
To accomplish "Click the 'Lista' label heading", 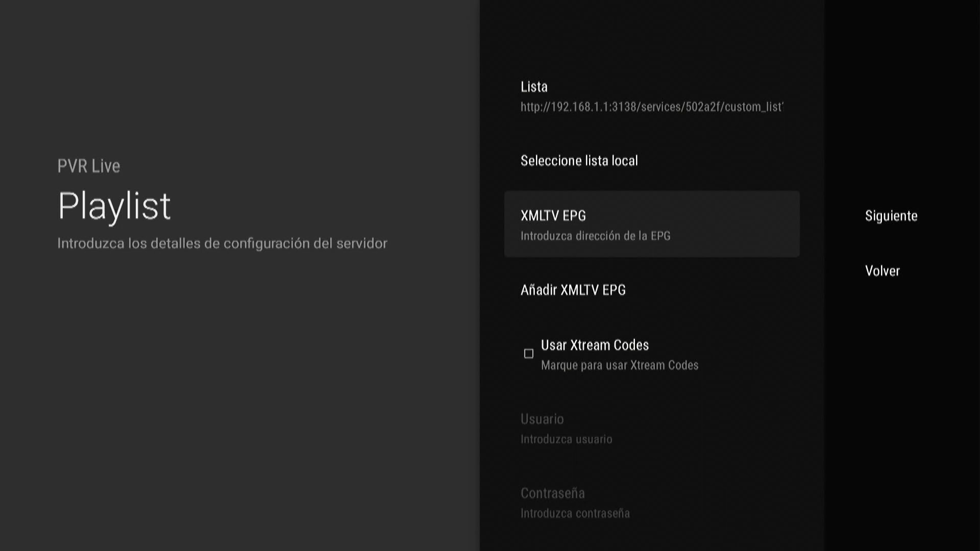I will point(534,87).
